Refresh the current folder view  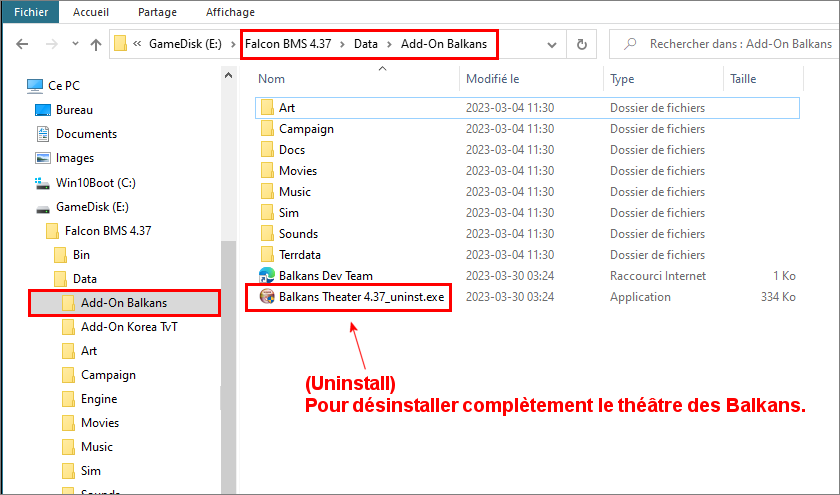(581, 45)
